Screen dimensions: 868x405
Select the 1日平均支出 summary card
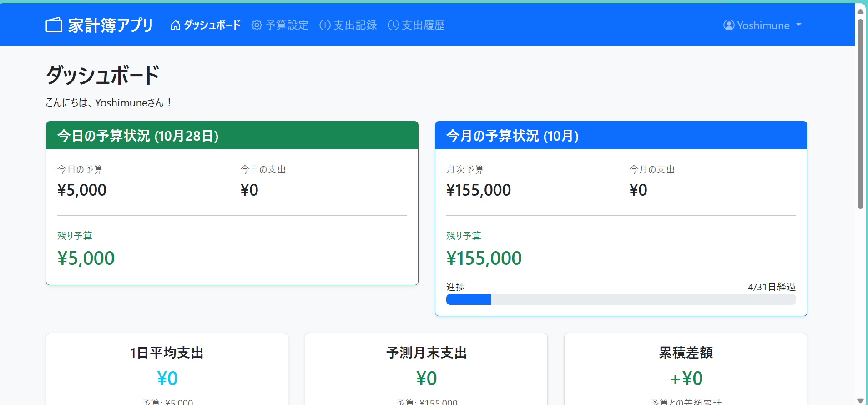(x=167, y=369)
